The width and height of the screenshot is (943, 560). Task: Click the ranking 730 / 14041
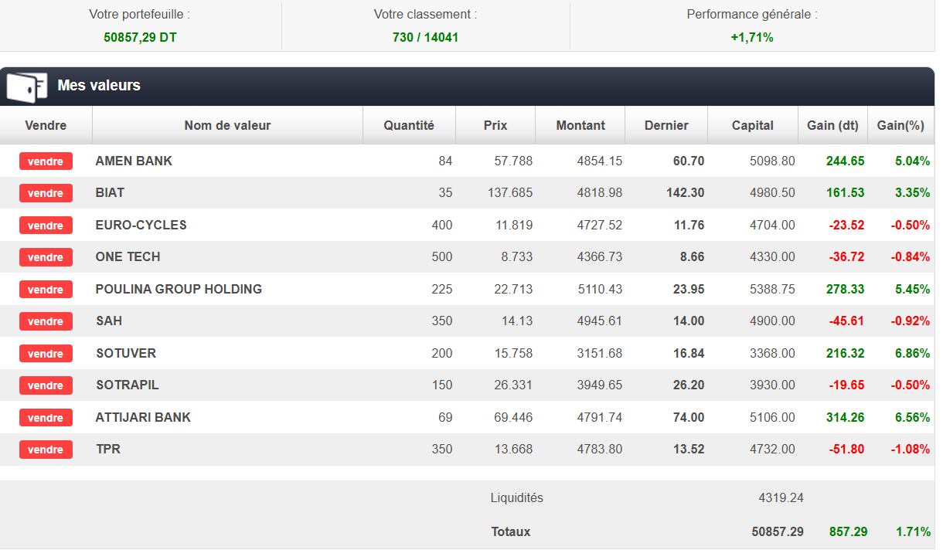coord(425,37)
